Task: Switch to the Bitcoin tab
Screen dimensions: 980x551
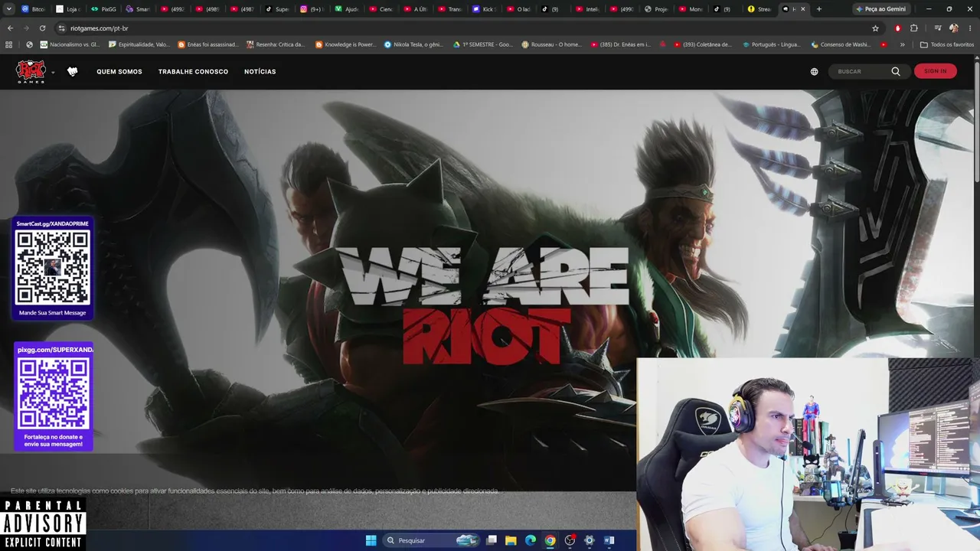Action: point(33,9)
